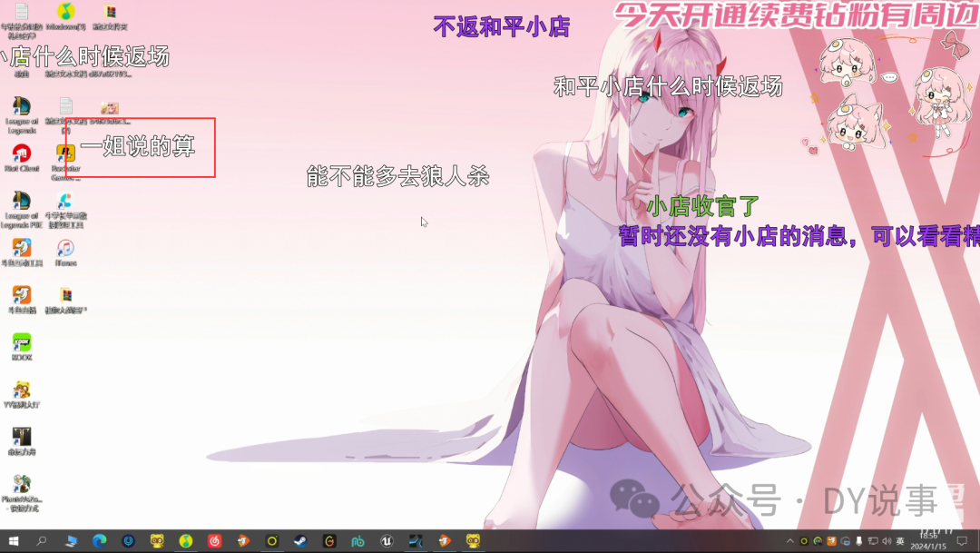Image resolution: width=980 pixels, height=553 pixels.
Task: Open taskbar clock showing 2024/1/15
Action: (x=929, y=541)
